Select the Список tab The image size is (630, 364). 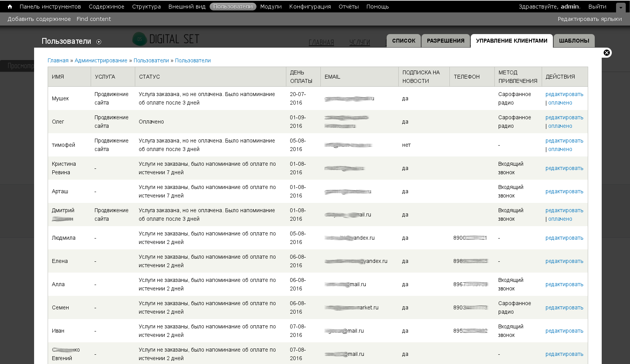click(x=403, y=41)
